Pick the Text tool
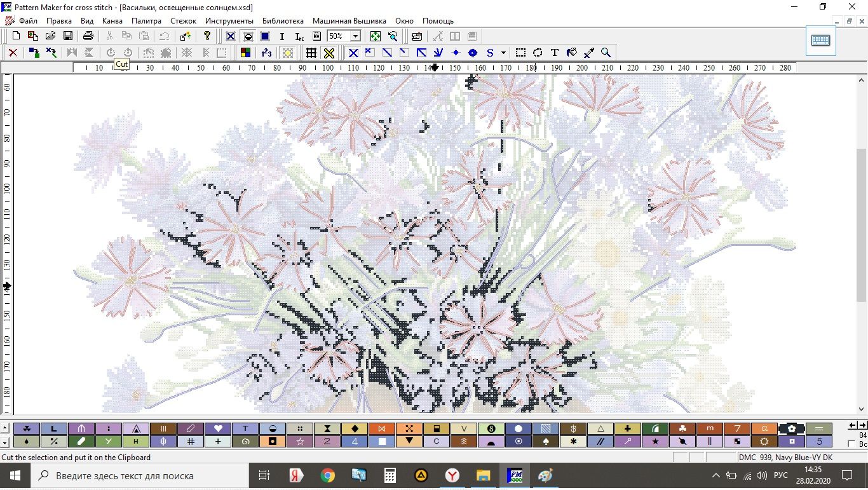This screenshot has height=490, width=868. click(555, 53)
